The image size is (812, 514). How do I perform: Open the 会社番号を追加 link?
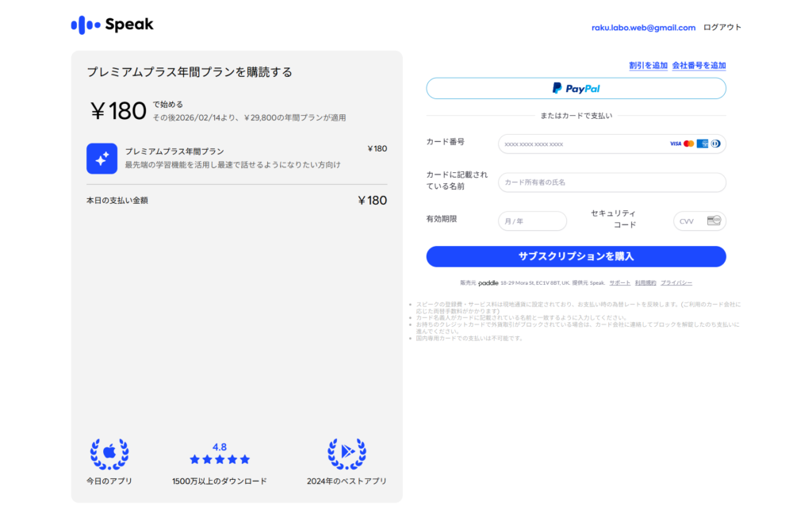[699, 66]
